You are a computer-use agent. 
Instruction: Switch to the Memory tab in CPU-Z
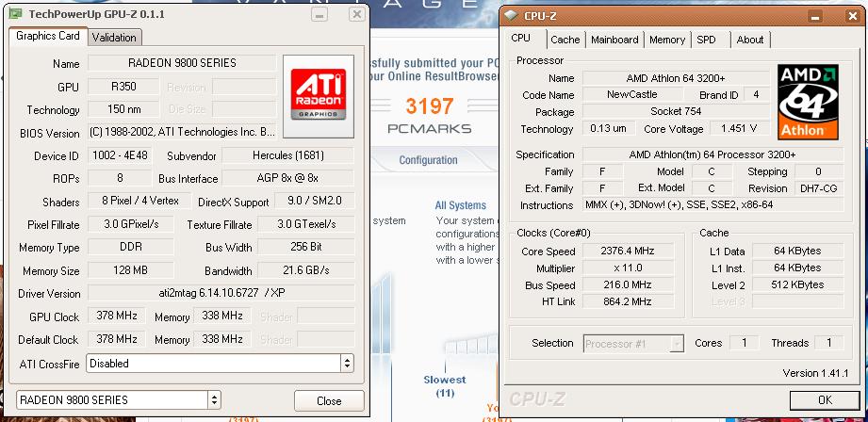click(x=667, y=40)
